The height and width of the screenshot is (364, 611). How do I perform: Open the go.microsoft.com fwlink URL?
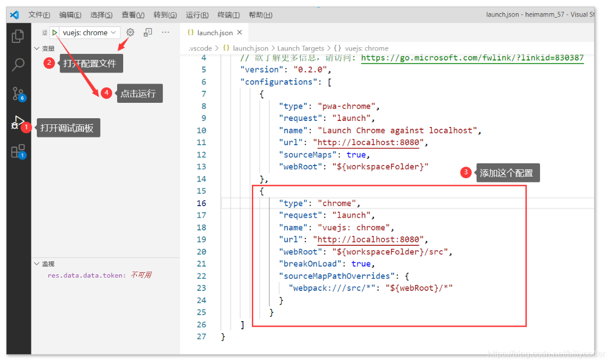472,58
